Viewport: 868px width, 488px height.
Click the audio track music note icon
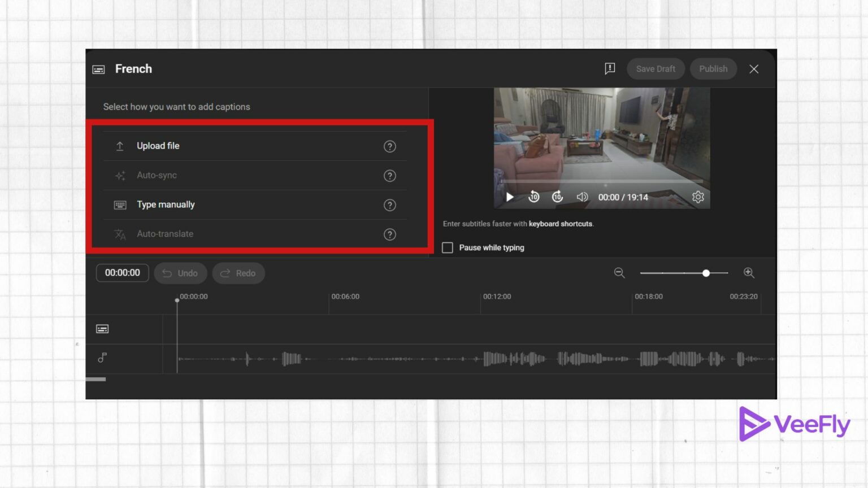pyautogui.click(x=102, y=358)
